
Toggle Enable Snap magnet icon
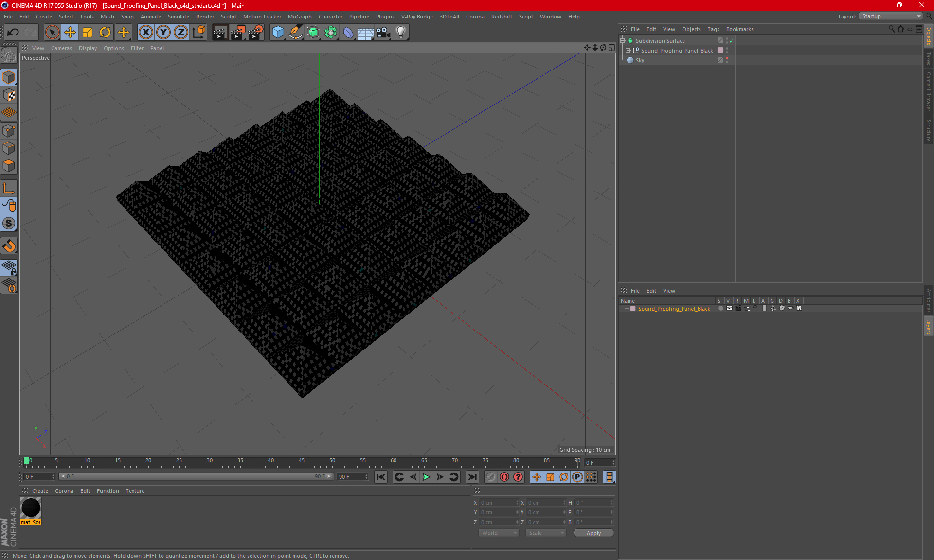pos(9,246)
